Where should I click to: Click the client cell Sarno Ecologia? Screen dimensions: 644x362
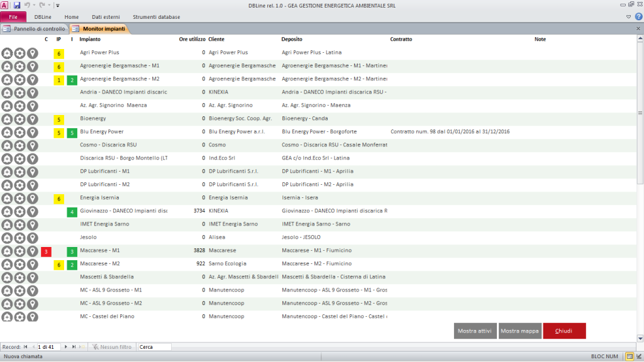(228, 263)
